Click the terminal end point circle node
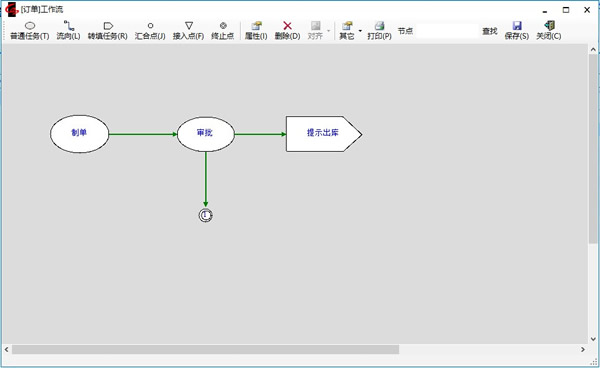The image size is (600, 368). point(205,215)
